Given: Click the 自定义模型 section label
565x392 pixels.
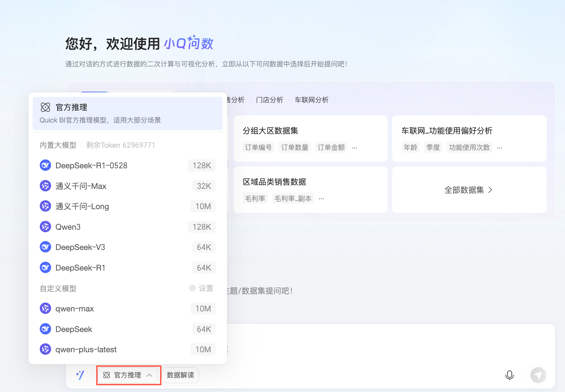Looking at the screenshot, I should (x=58, y=288).
